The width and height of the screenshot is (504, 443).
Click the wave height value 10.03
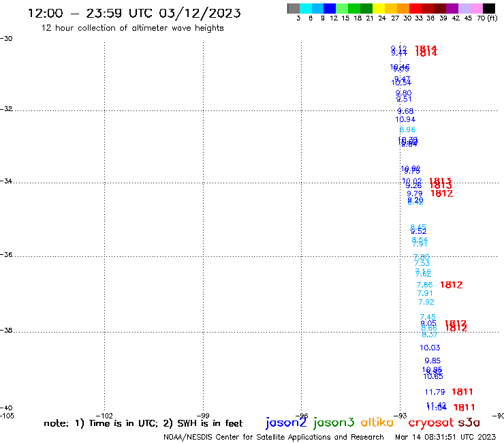[x=430, y=348]
